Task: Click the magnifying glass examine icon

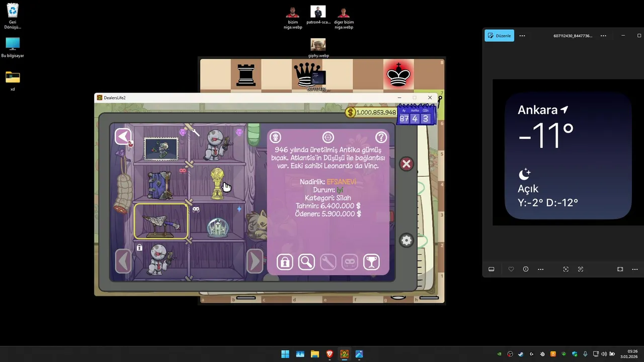Action: [306, 262]
